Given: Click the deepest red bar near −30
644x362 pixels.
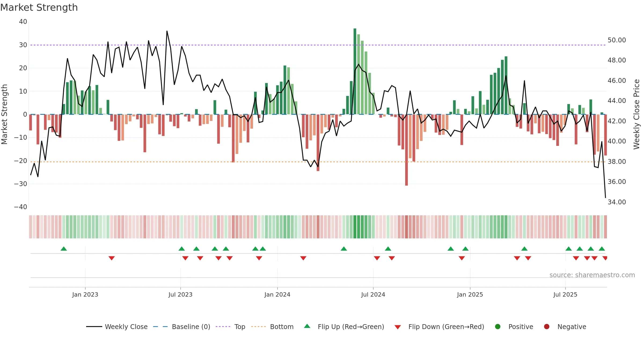Looking at the screenshot, I should point(407,150).
